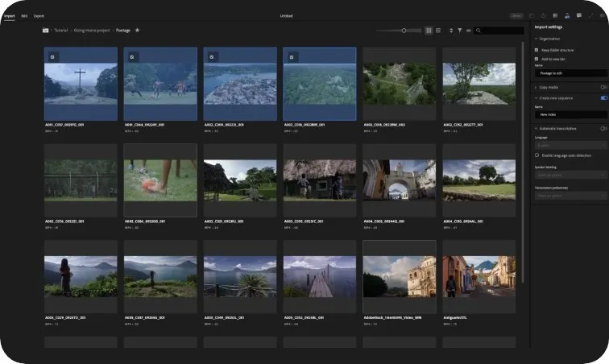This screenshot has width=609, height=364.
Task: Select the thatched hut with children thumbnail
Action: (320, 180)
